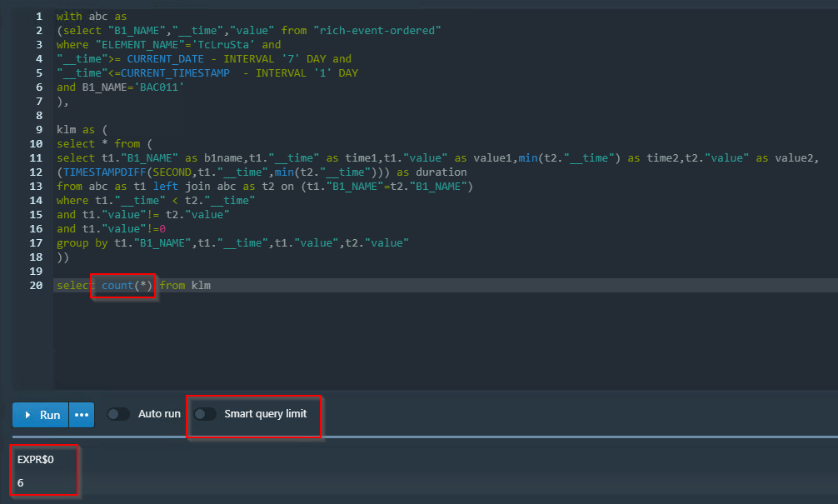This screenshot has width=838, height=504.
Task: Click 'from klm' at end of line 20
Action: tap(185, 286)
